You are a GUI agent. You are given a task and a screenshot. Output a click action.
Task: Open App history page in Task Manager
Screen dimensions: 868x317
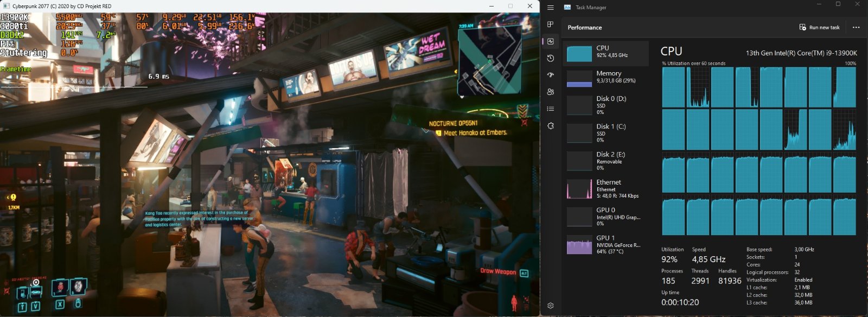click(550, 58)
